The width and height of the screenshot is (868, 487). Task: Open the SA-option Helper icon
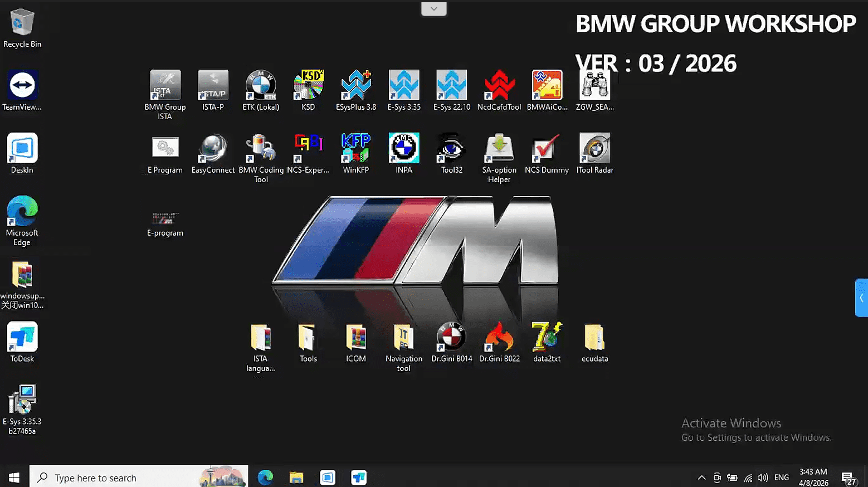[x=499, y=148]
